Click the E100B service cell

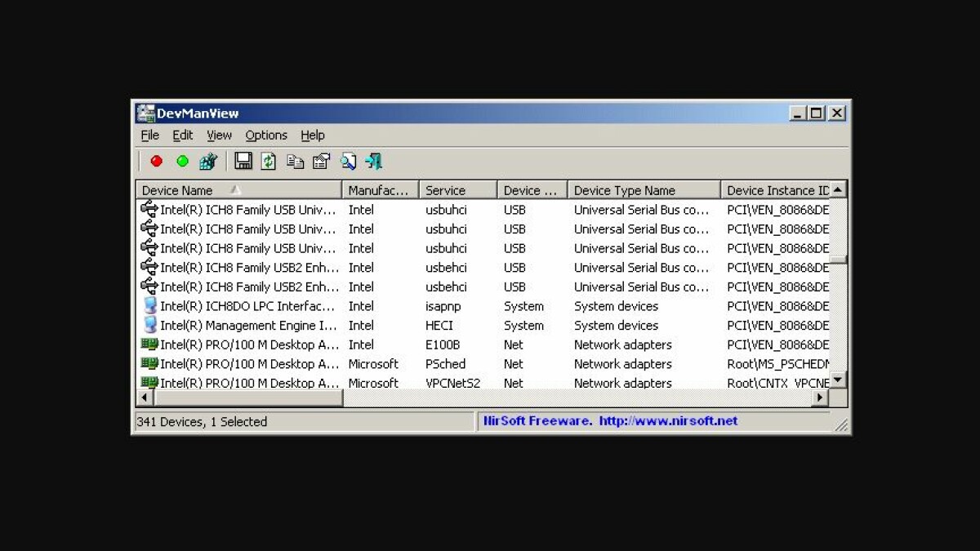coord(443,344)
